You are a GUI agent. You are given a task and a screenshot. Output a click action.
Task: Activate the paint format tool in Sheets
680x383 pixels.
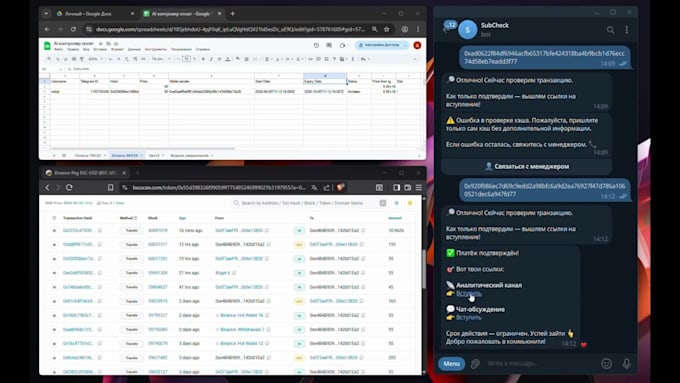(82, 59)
